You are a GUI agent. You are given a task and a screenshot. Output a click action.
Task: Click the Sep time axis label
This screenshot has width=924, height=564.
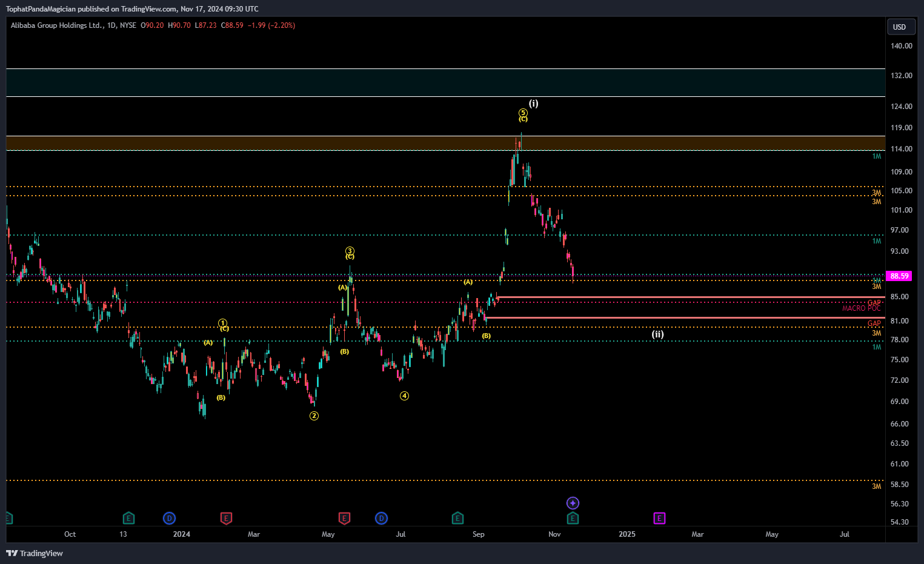478,534
